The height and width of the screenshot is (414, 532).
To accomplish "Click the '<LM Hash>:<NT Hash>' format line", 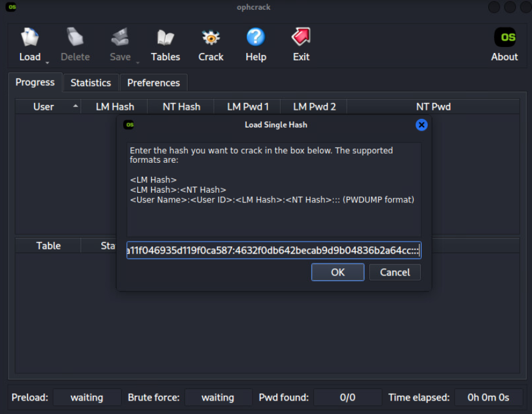I will click(x=178, y=190).
